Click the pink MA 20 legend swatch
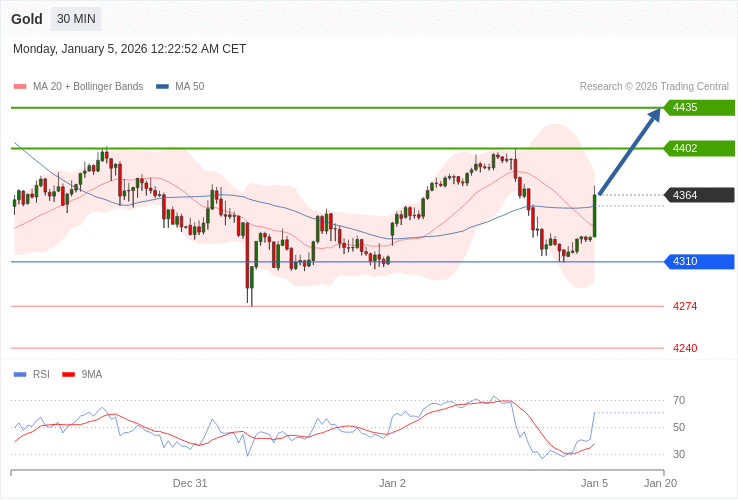Image resolution: width=738 pixels, height=500 pixels. (20, 87)
